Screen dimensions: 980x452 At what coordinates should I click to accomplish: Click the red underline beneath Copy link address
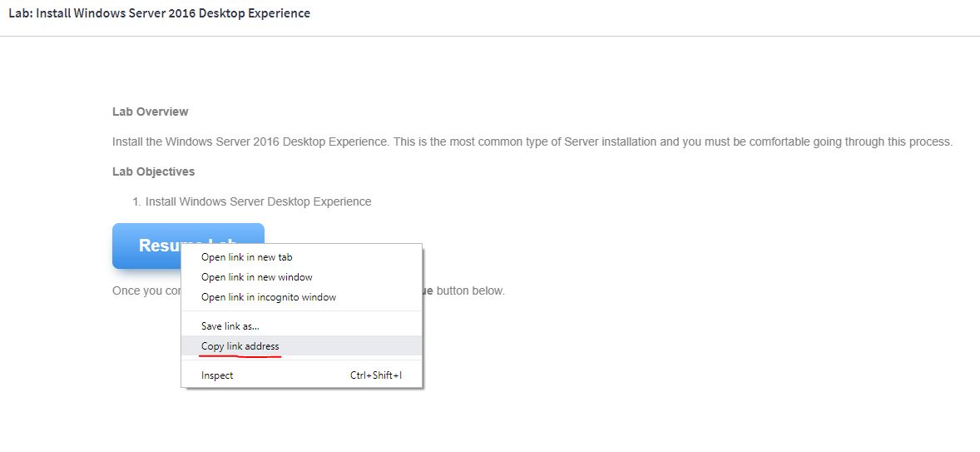pyautogui.click(x=240, y=356)
